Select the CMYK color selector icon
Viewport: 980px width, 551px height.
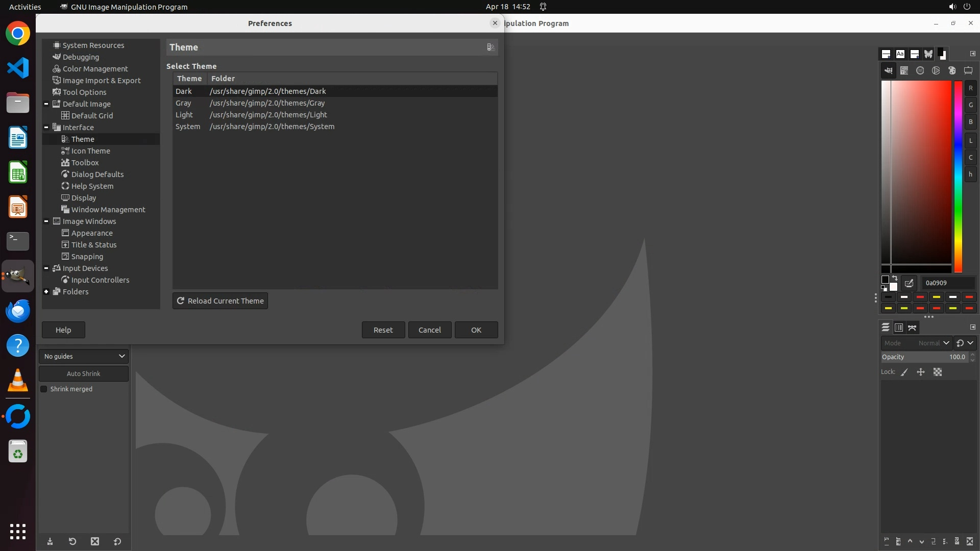tap(904, 71)
